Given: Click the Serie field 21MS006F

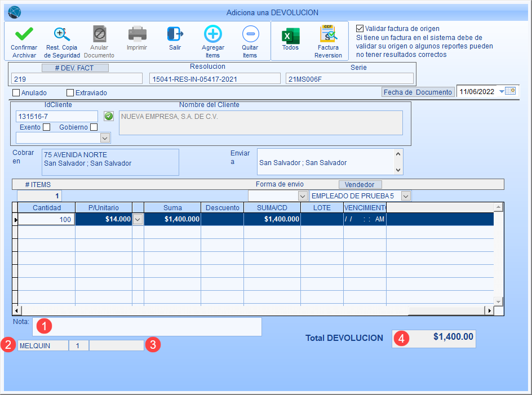Looking at the screenshot, I should tap(349, 79).
